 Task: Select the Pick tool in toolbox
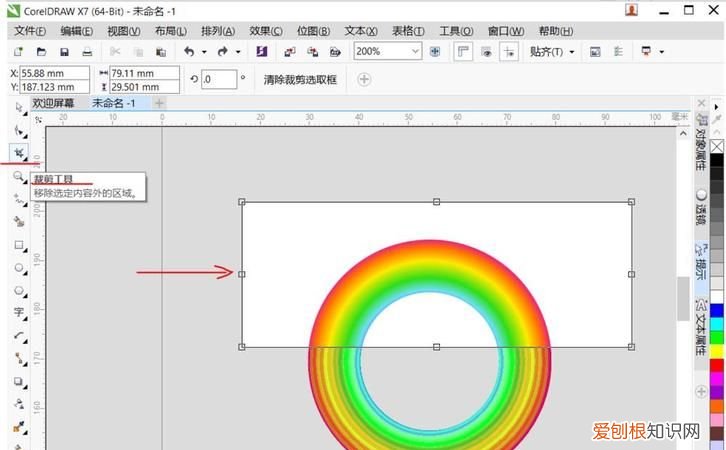coord(19,107)
